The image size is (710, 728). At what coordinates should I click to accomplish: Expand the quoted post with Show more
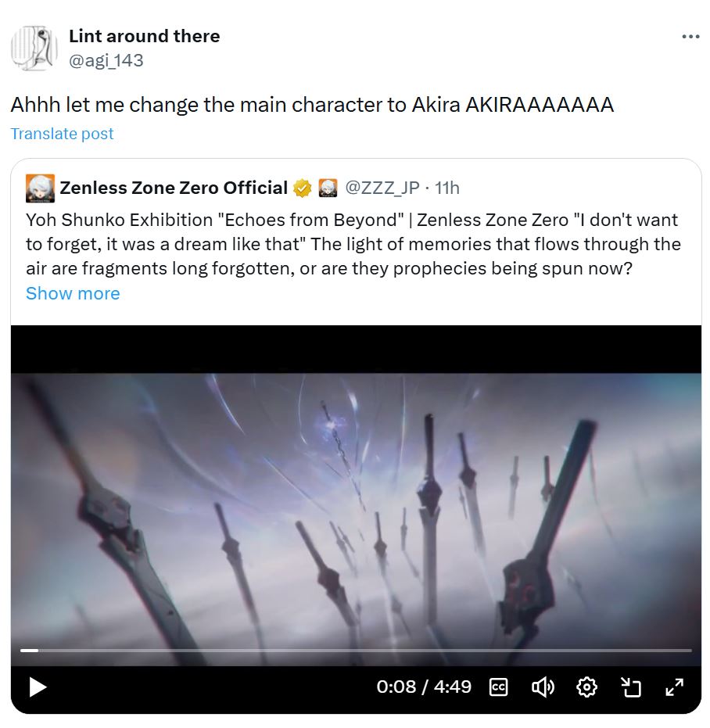(x=73, y=293)
